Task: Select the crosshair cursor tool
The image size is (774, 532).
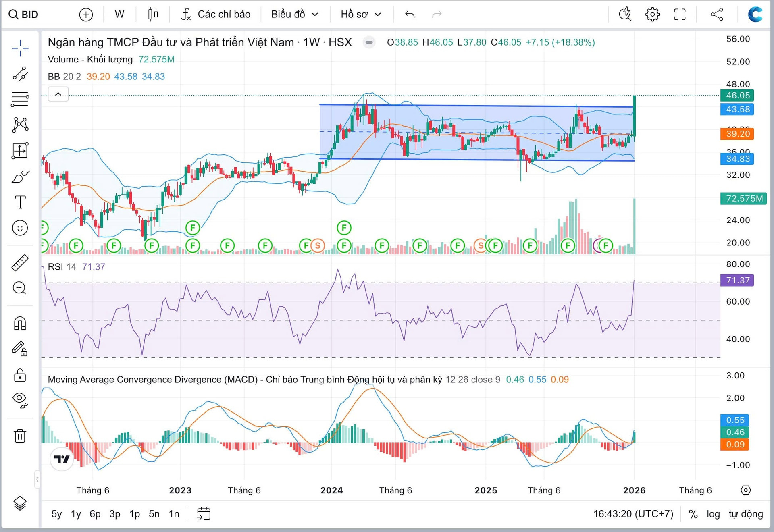Action: (20, 48)
